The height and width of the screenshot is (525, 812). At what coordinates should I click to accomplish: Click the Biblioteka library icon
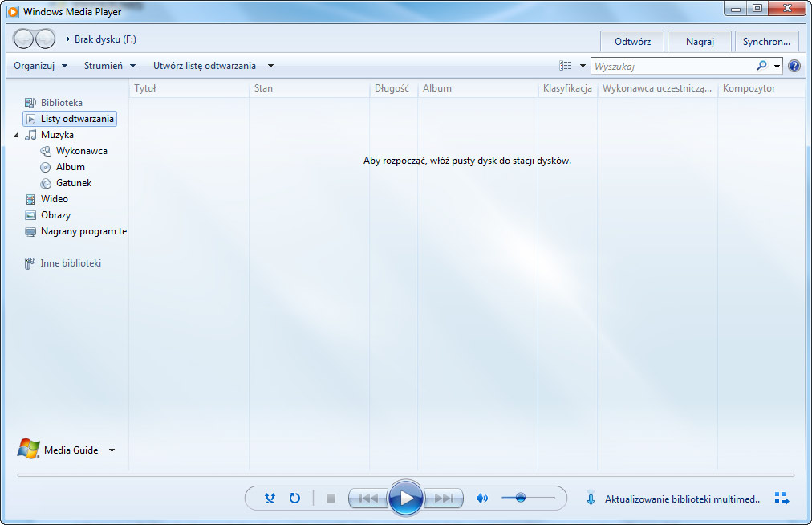tap(30, 103)
